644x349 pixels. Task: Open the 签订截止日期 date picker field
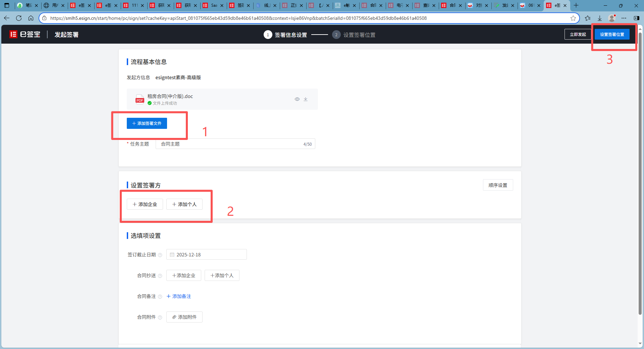207,254
